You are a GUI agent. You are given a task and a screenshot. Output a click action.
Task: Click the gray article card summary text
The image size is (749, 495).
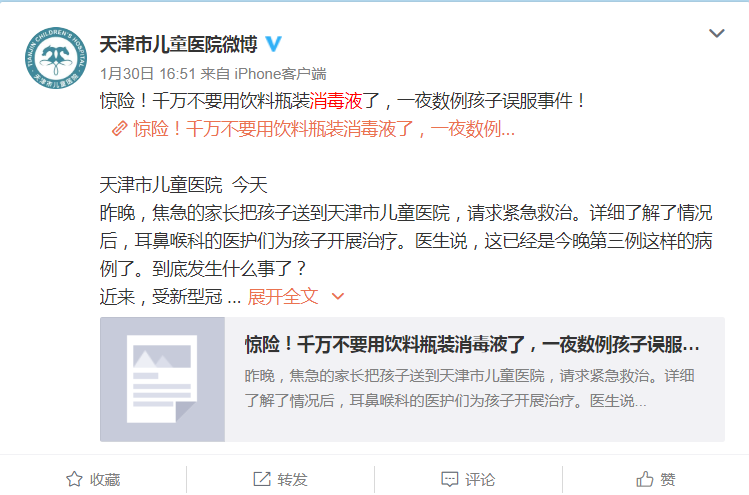tap(469, 388)
